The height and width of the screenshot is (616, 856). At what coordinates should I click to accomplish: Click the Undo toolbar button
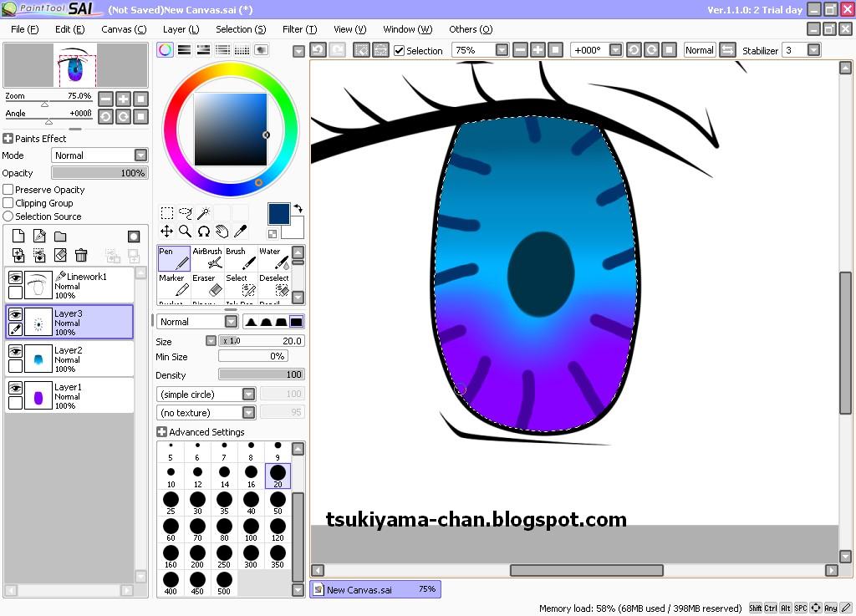(x=318, y=50)
